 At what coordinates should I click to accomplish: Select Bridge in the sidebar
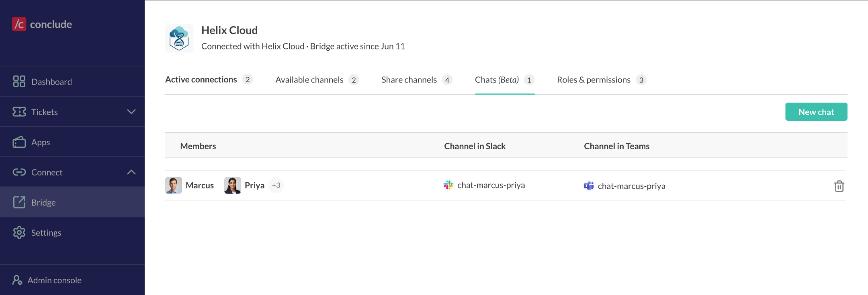72,202
